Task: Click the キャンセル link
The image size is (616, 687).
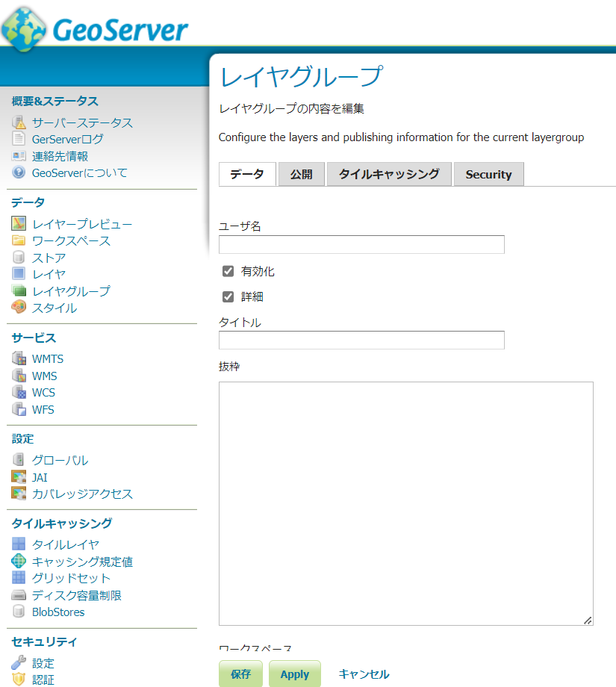Action: tap(364, 674)
